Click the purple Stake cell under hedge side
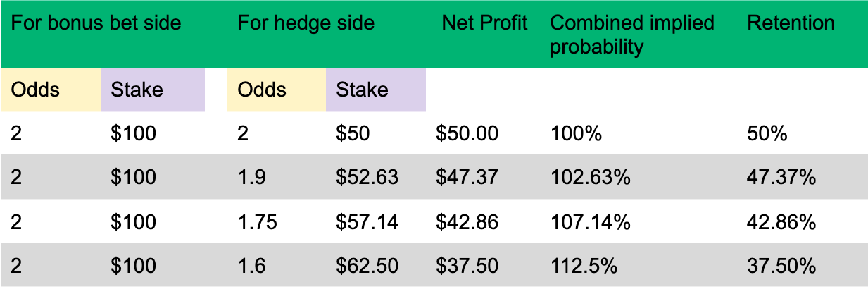Viewport: 868px width, 287px height. [x=362, y=90]
